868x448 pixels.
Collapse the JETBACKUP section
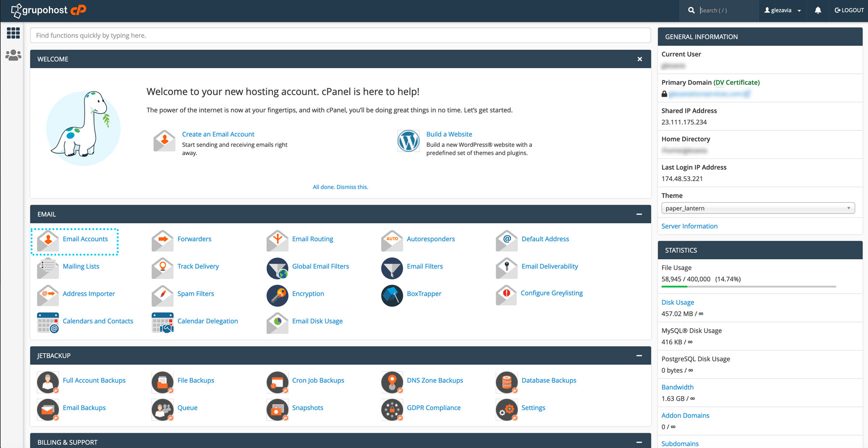[639, 356]
